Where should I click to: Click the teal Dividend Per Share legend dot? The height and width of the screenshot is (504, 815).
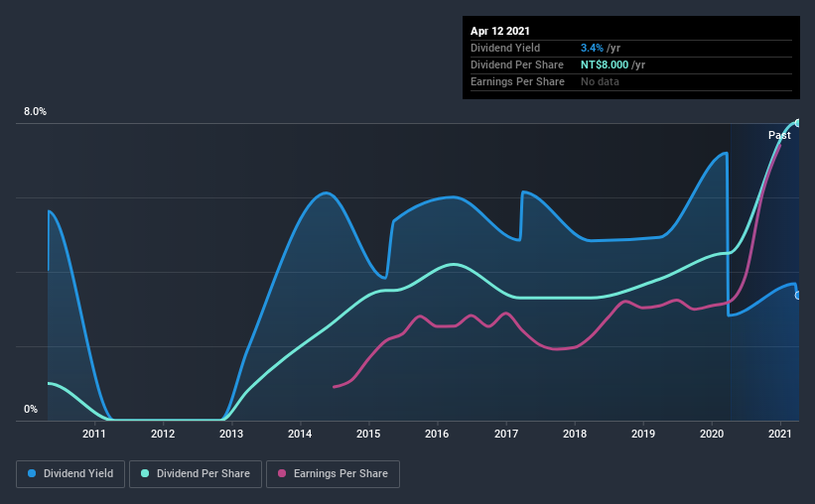click(145, 473)
